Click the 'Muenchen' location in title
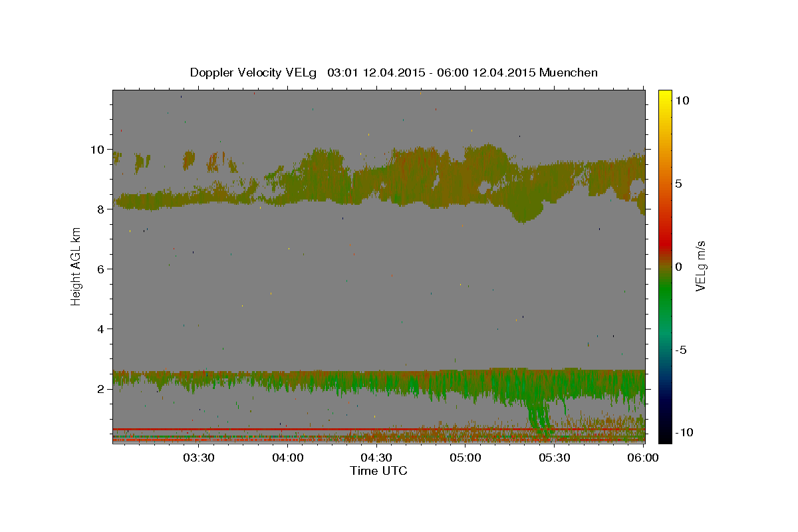 pos(569,72)
